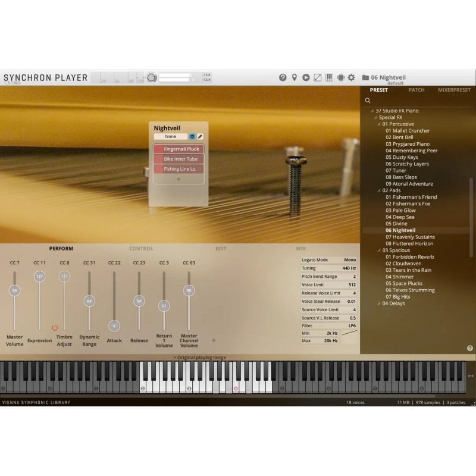476x476 pixels.
Task: Click the plus button to add a slot
Action: click(x=178, y=178)
